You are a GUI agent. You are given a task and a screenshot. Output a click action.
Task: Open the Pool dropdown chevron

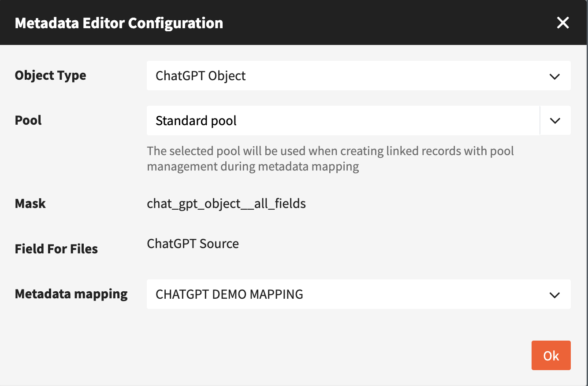[555, 120]
